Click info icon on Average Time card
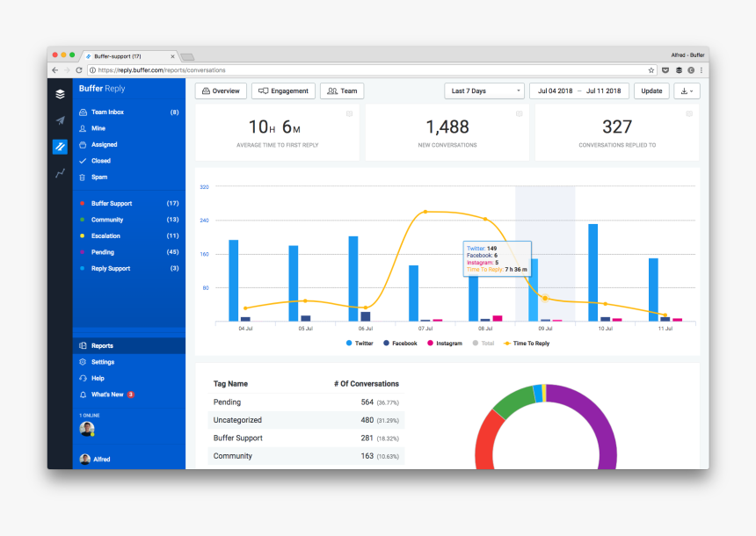Image resolution: width=756 pixels, height=536 pixels. (x=350, y=113)
